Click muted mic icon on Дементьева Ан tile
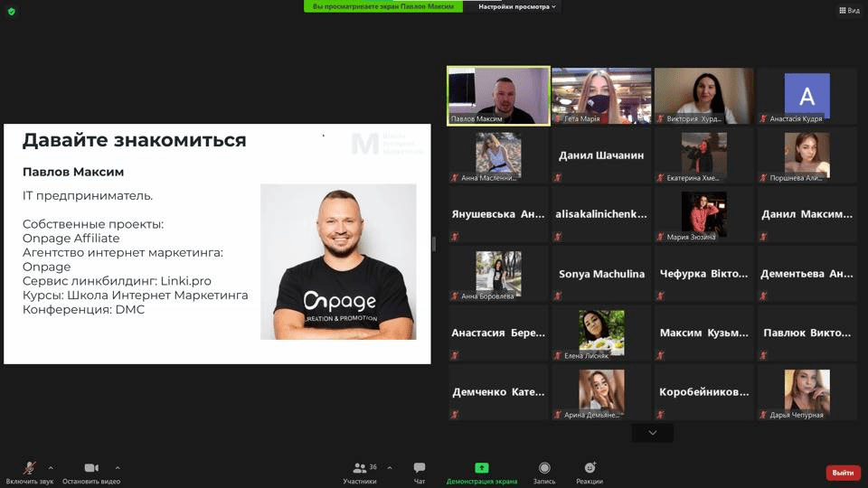Viewport: 868px width, 488px height. click(x=763, y=296)
